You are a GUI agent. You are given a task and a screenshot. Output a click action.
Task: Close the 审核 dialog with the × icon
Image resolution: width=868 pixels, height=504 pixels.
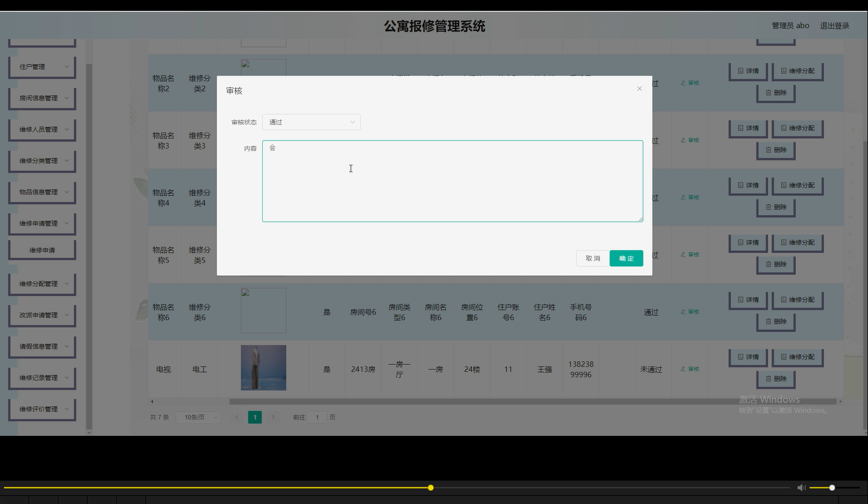tap(639, 88)
